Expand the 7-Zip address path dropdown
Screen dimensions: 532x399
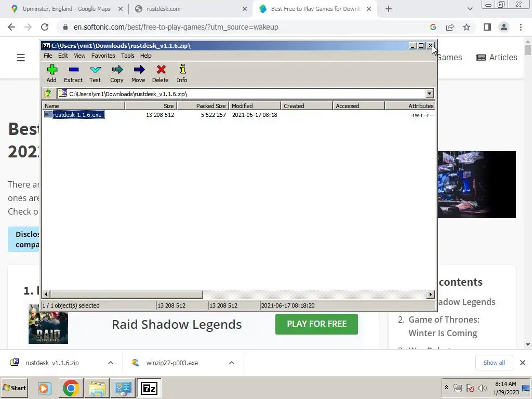[x=429, y=94]
